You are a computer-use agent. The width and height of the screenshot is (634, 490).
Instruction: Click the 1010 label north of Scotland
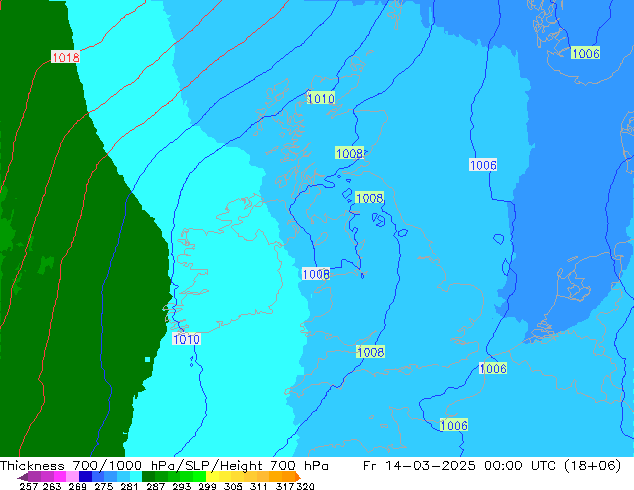[321, 98]
